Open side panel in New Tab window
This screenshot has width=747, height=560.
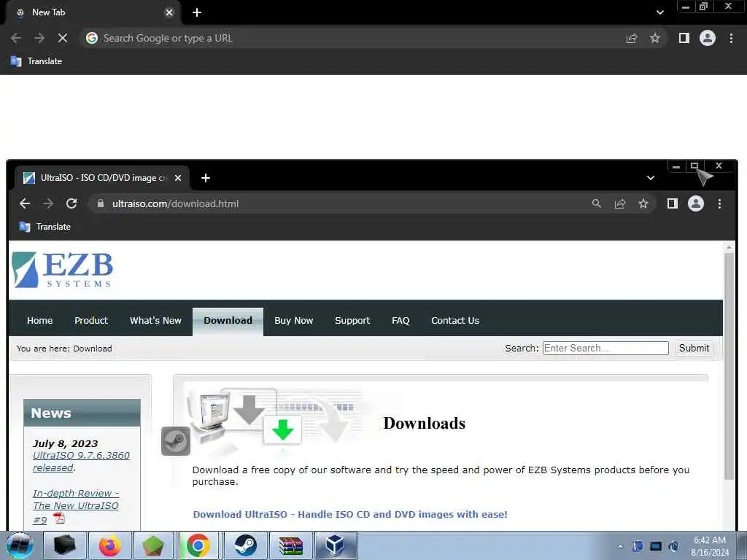tap(684, 38)
